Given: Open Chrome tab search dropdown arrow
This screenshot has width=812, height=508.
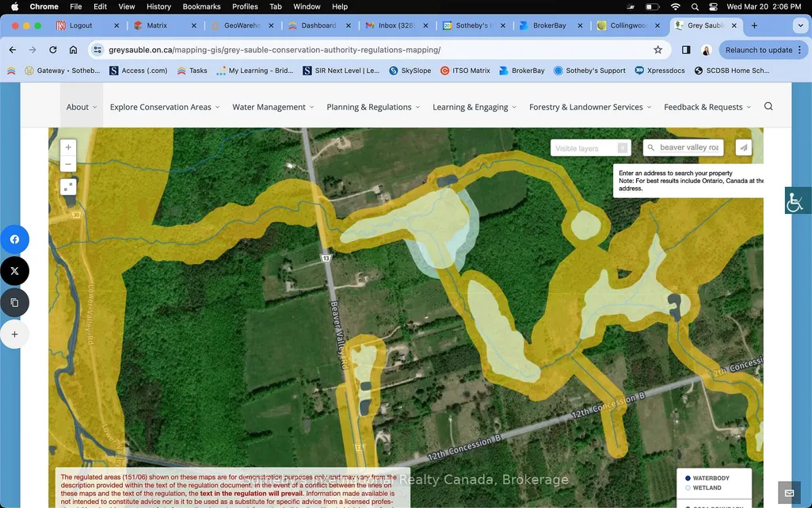Looking at the screenshot, I should (x=800, y=25).
